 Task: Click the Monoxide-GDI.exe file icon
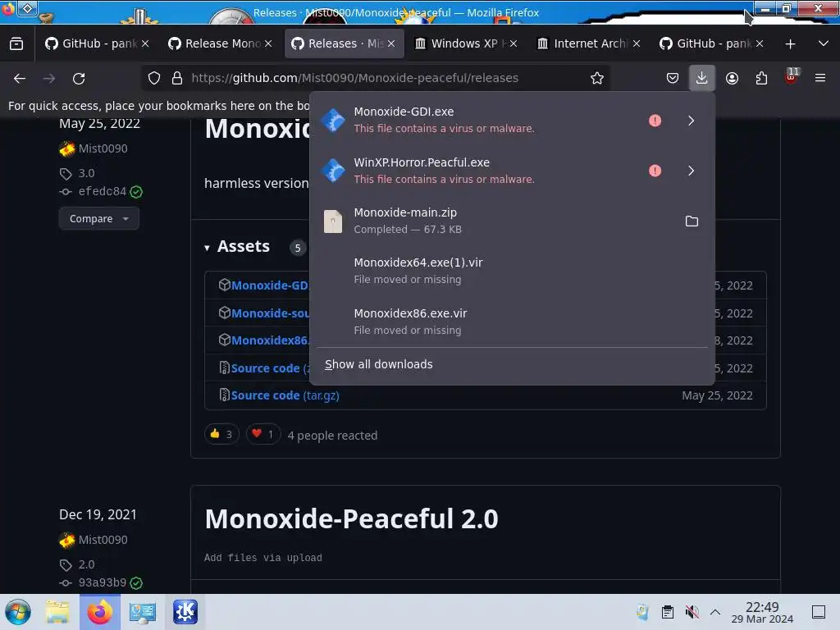[333, 121]
